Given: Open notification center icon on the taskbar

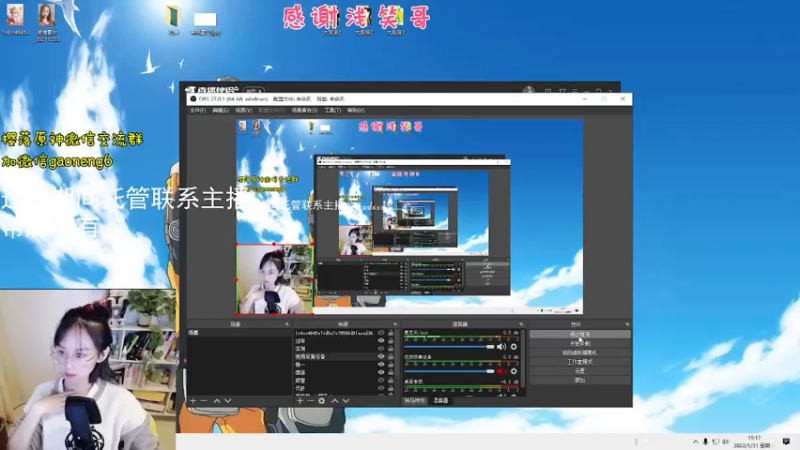Looking at the screenshot, I should 786,442.
